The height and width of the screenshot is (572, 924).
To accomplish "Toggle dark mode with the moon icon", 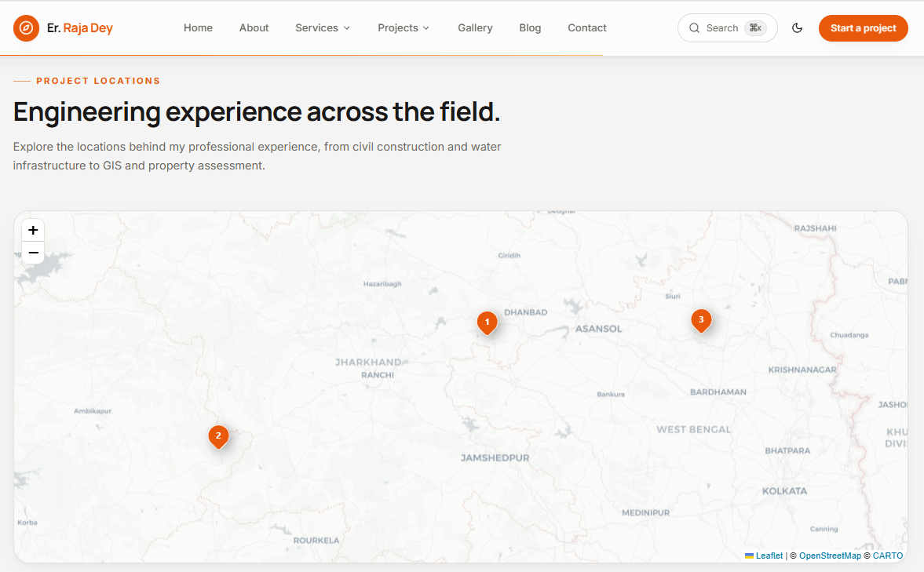I will tap(797, 27).
